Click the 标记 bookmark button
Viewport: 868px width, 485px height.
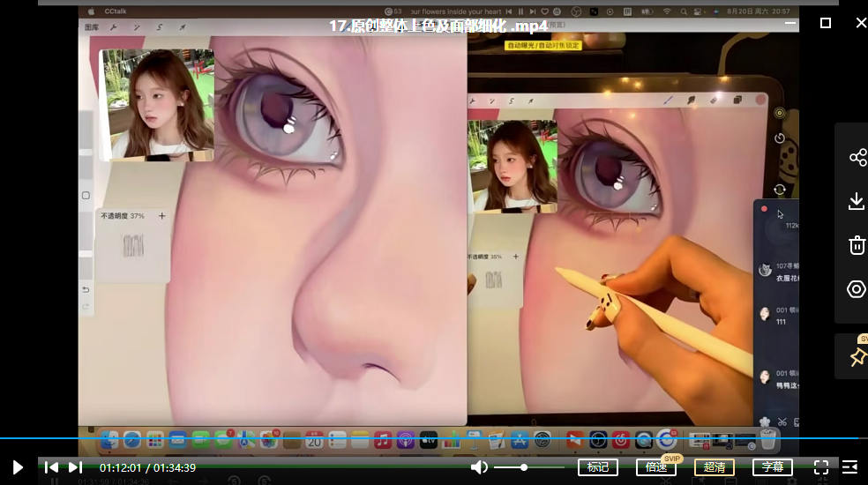pyautogui.click(x=597, y=467)
